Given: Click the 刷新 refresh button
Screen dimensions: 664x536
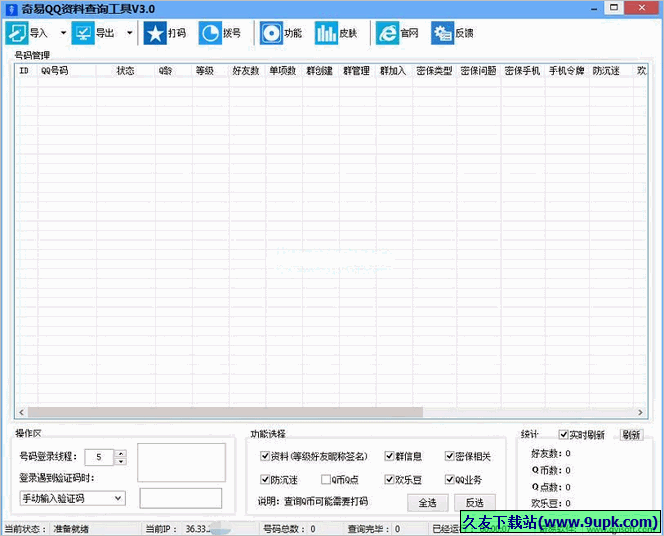Looking at the screenshot, I should (631, 434).
